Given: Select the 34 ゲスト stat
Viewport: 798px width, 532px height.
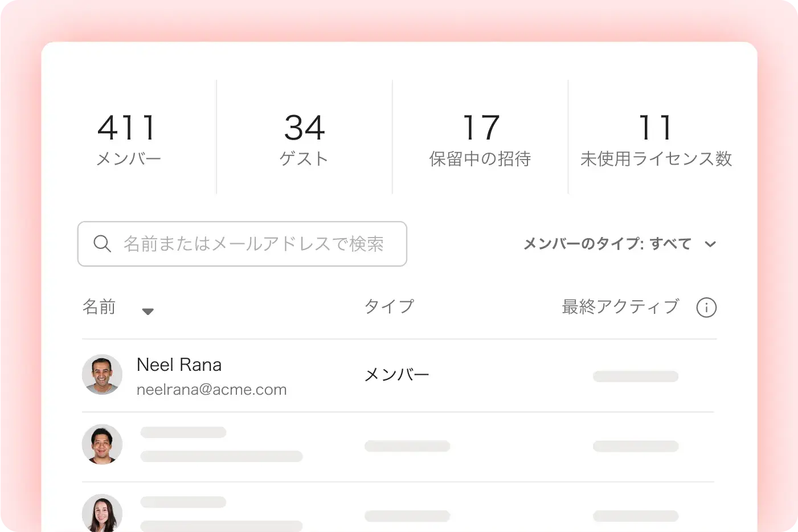Looking at the screenshot, I should click(304, 138).
